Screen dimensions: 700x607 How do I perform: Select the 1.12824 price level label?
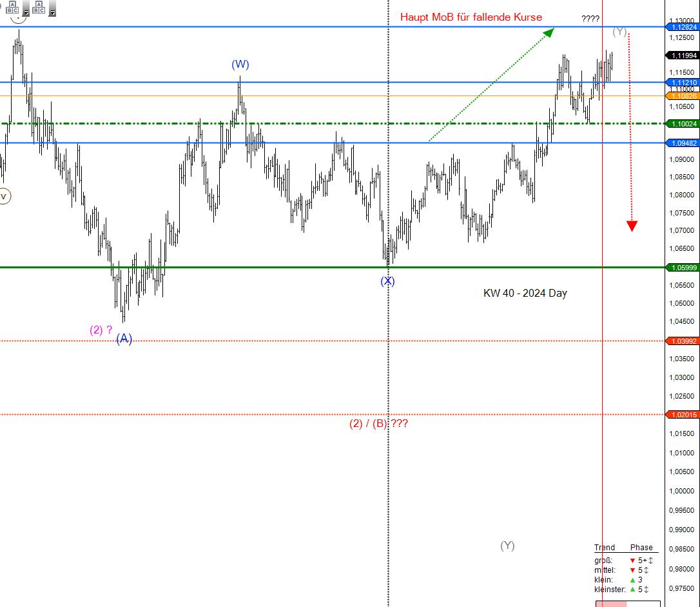pyautogui.click(x=683, y=28)
